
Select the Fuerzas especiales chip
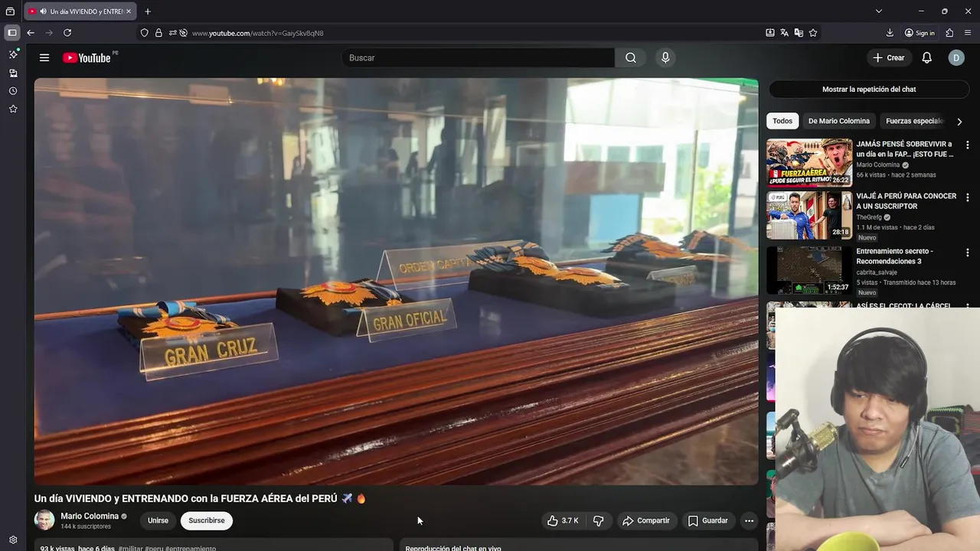click(x=915, y=121)
